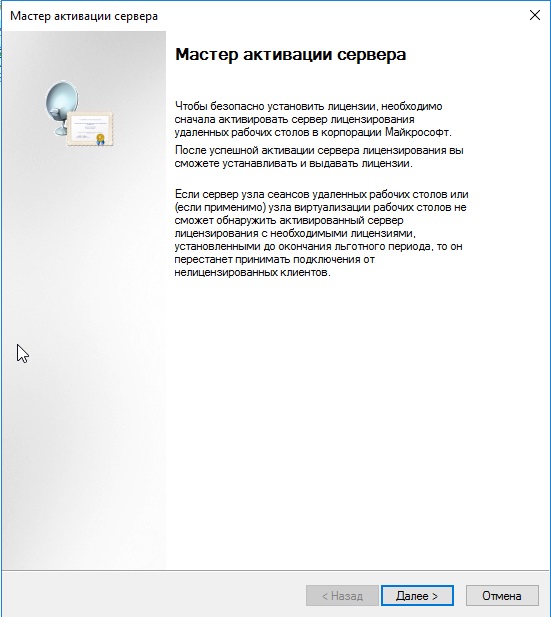This screenshot has height=617, width=551.
Task: Click the license certificate icon in the banner
Action: coord(90,129)
